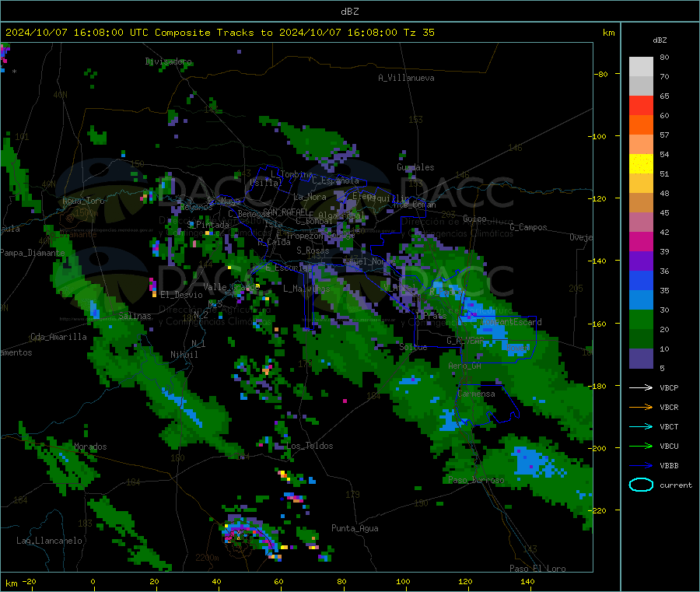Click the 'current' legend label text
This screenshot has width=700, height=592.
pyautogui.click(x=676, y=485)
